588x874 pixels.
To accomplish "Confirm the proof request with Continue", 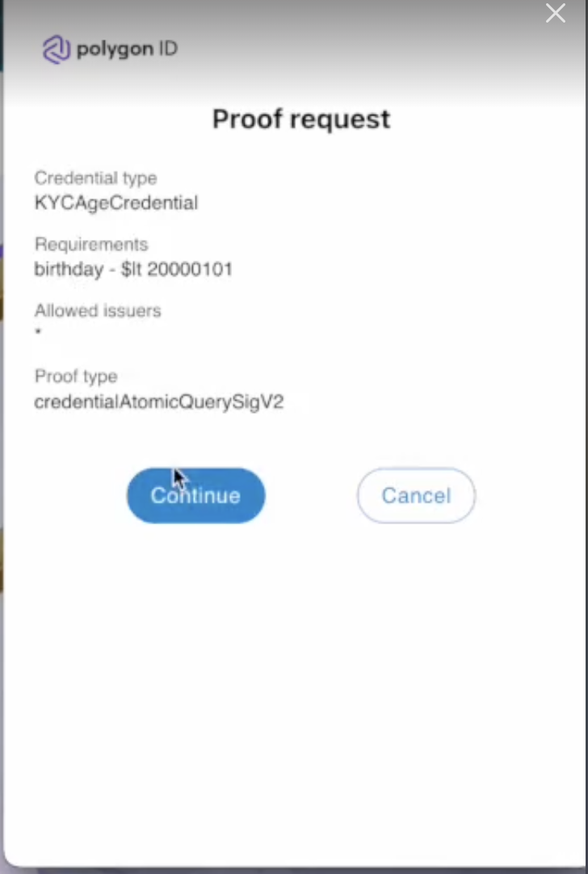I will 195,495.
